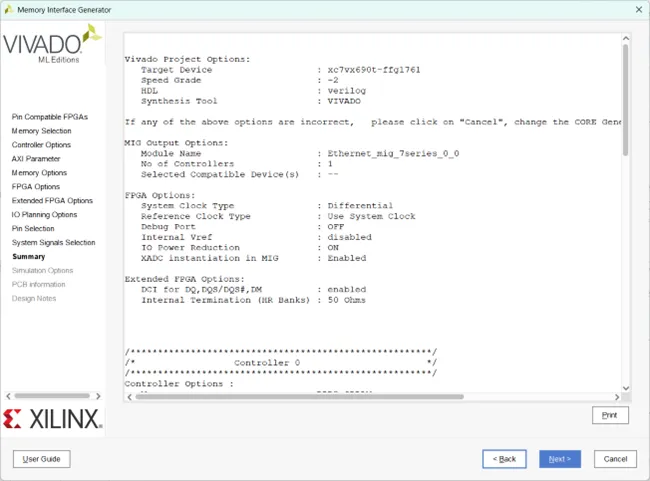Click the summary horizontal scrollbar thumb

[x=300, y=397]
